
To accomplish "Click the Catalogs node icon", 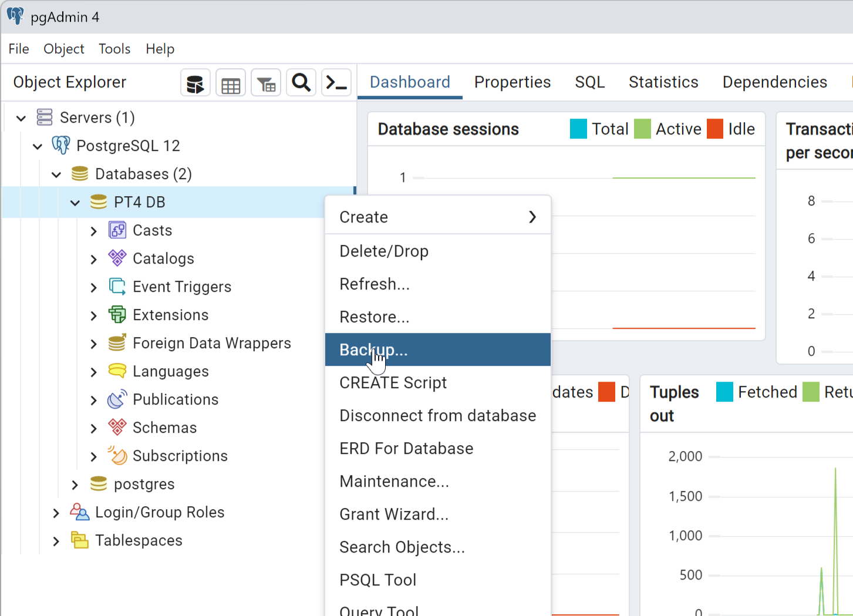I will (117, 258).
